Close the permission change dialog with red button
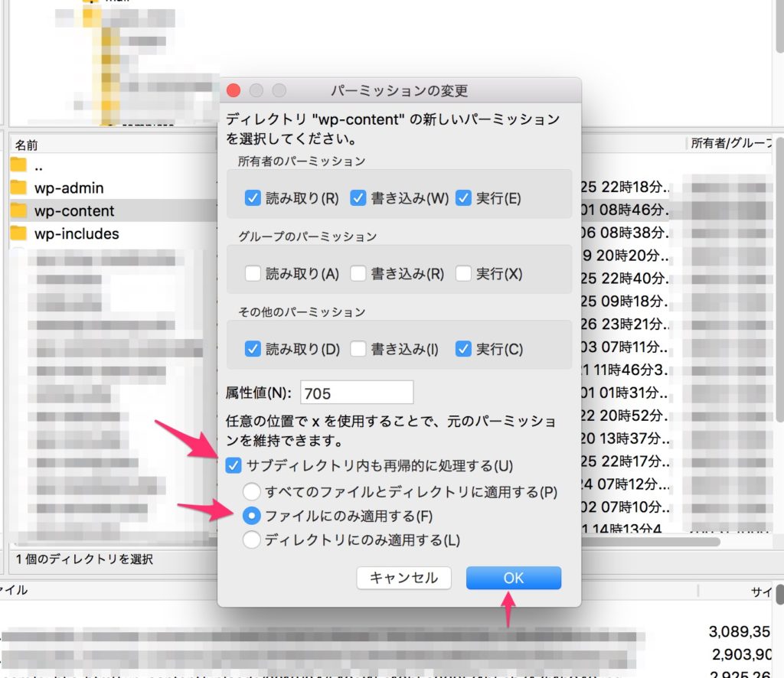 [234, 91]
